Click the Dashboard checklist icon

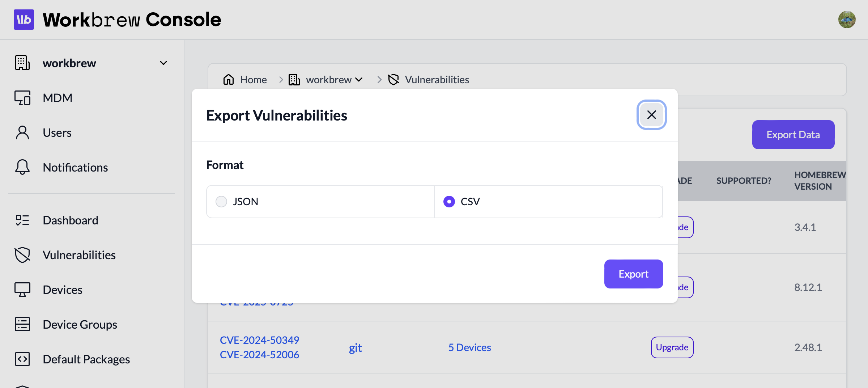point(22,220)
